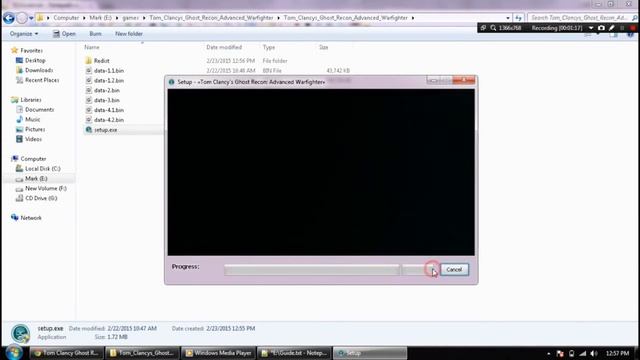
Task: Stop recording with the red recorder button
Action: [x=633, y=28]
